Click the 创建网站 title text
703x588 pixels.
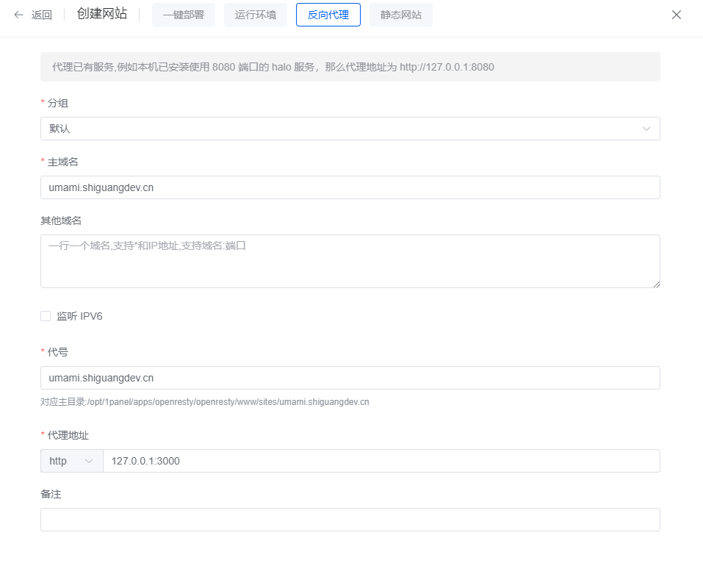point(102,14)
